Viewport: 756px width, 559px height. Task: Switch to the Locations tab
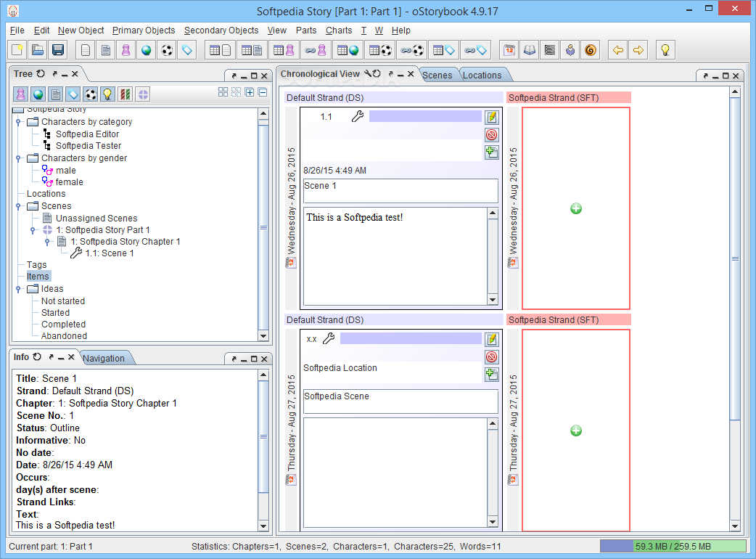click(482, 76)
